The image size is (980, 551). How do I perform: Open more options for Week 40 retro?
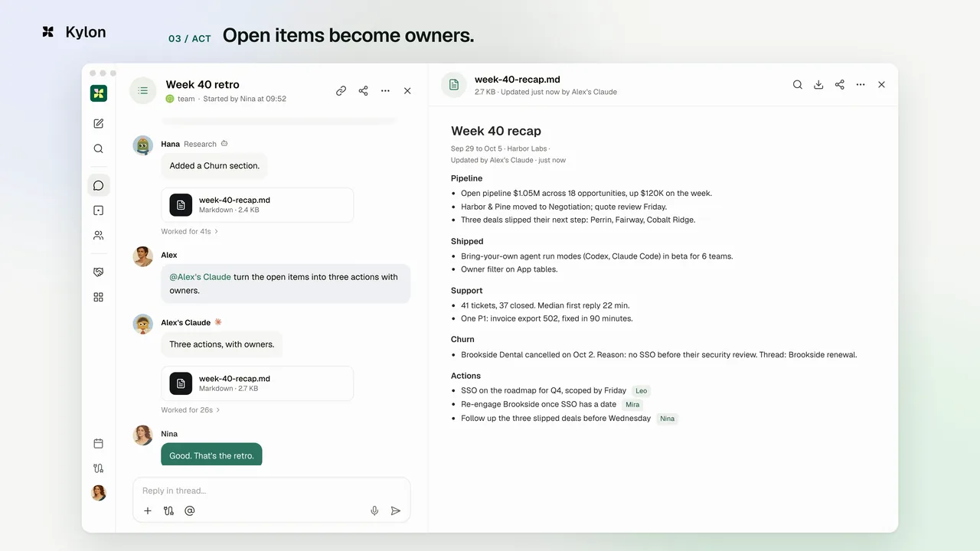[x=385, y=90]
